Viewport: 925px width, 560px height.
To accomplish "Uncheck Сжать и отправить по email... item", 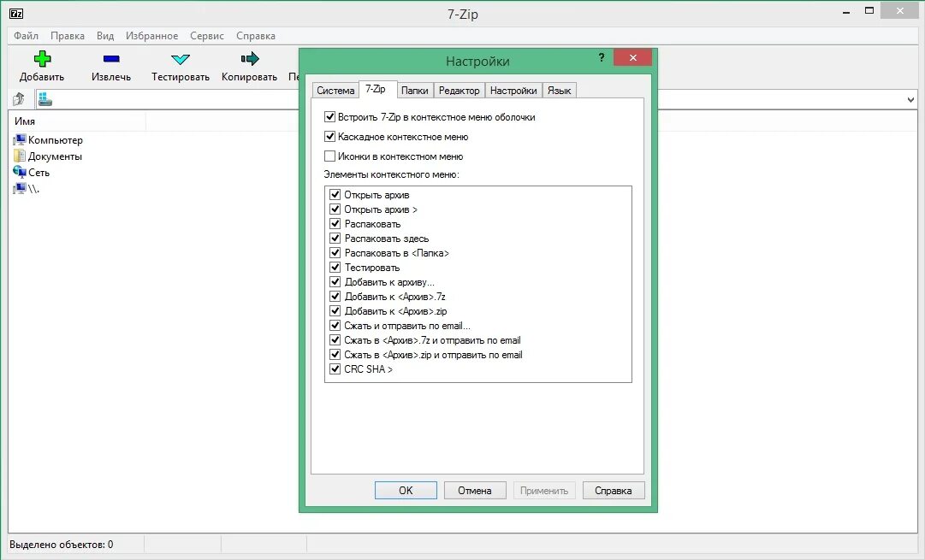I will pyautogui.click(x=335, y=326).
